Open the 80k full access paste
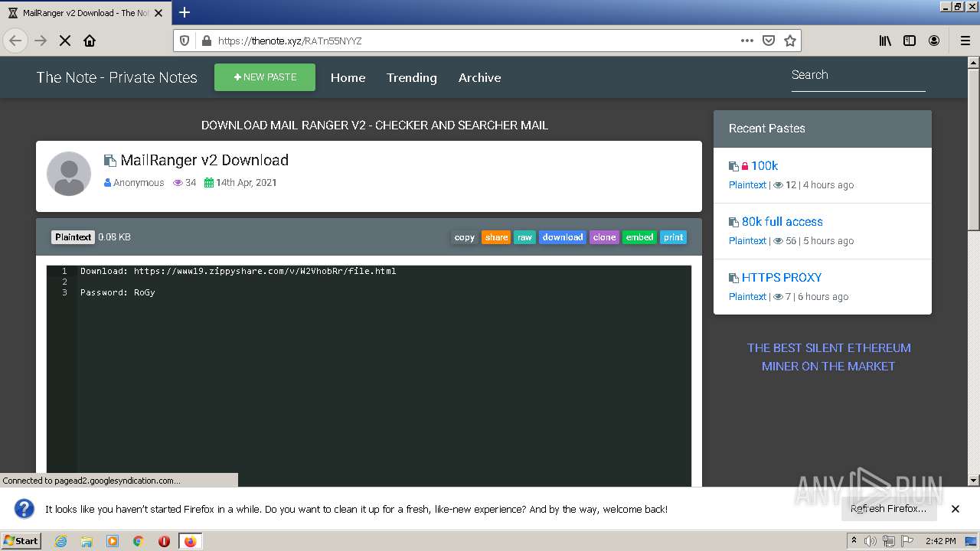 tap(782, 221)
